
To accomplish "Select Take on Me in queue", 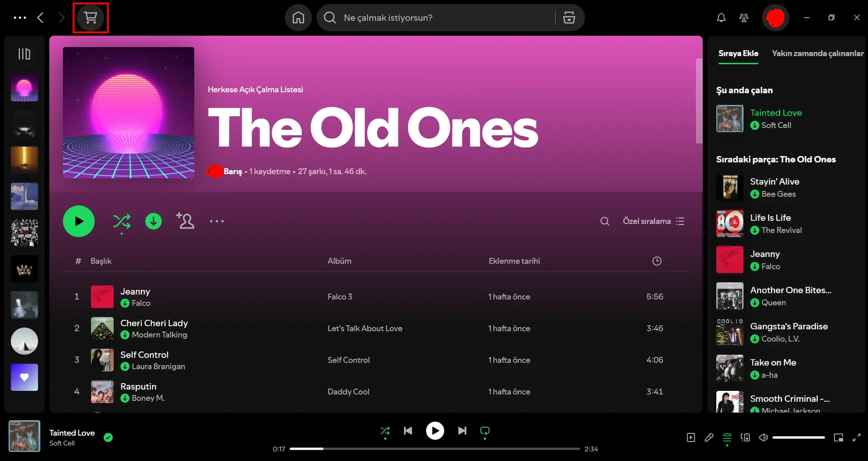I will tap(773, 362).
